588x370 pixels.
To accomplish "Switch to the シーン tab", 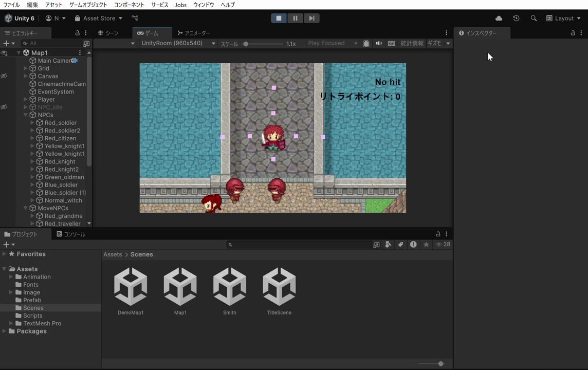I will point(108,33).
